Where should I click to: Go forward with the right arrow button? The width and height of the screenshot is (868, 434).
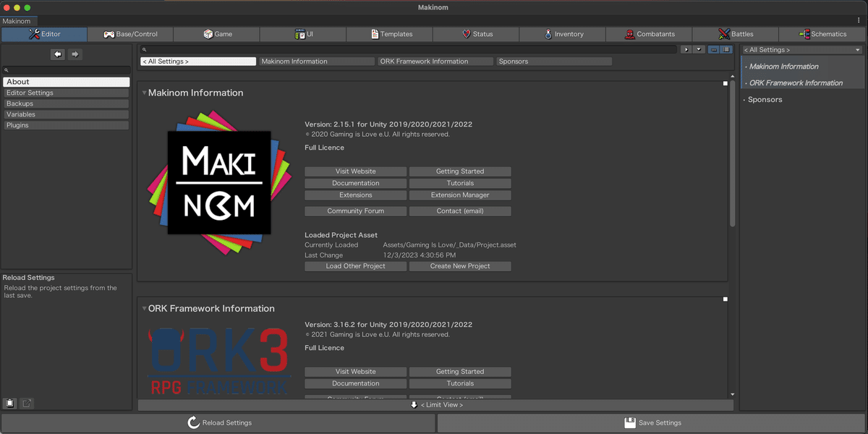coord(75,54)
